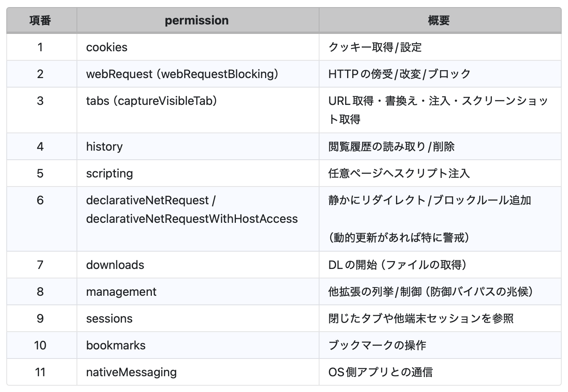Select the ブックマークの操作 description
568x392 pixels.
pyautogui.click(x=377, y=345)
